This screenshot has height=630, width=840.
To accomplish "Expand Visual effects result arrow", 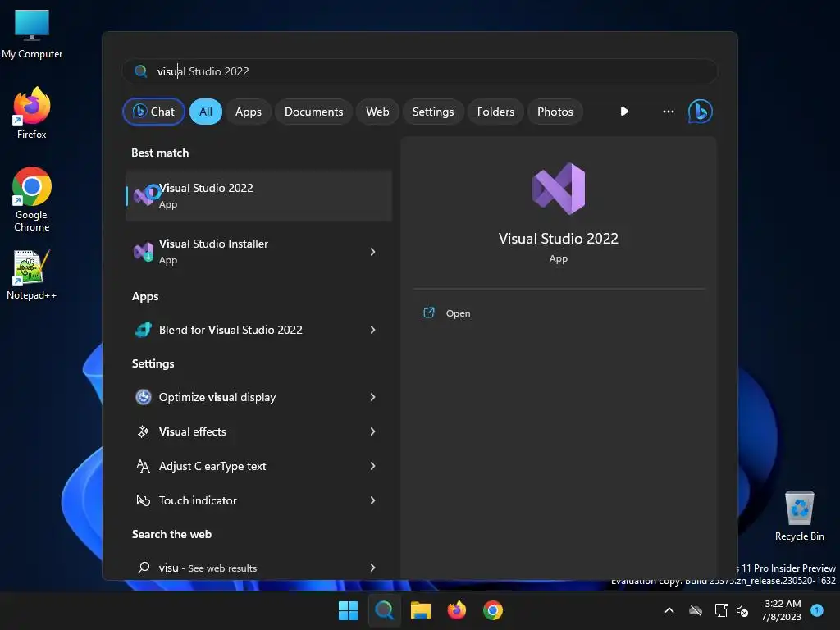I will [373, 431].
